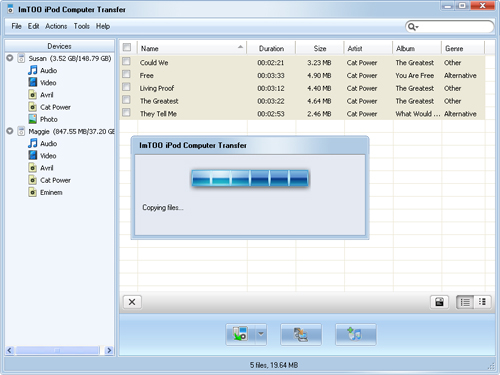Screen dimensions: 500x375
Task: Check the box for The Greatest track
Action: (x=126, y=100)
